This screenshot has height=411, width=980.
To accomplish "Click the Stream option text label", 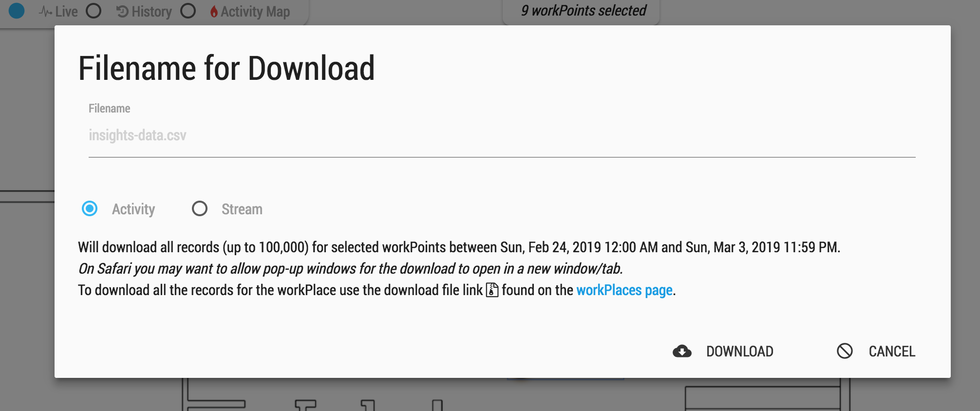I will pyautogui.click(x=242, y=209).
